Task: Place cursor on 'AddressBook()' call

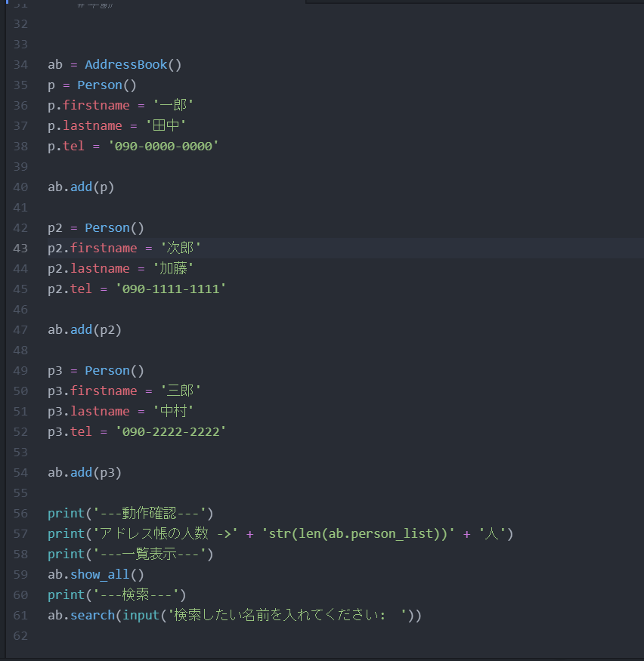Action: click(133, 64)
